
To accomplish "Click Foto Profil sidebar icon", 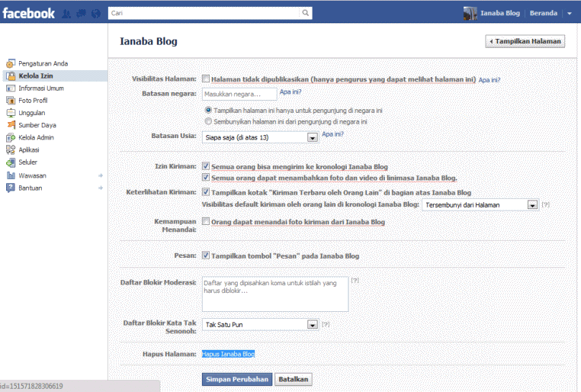I will pos(11,101).
